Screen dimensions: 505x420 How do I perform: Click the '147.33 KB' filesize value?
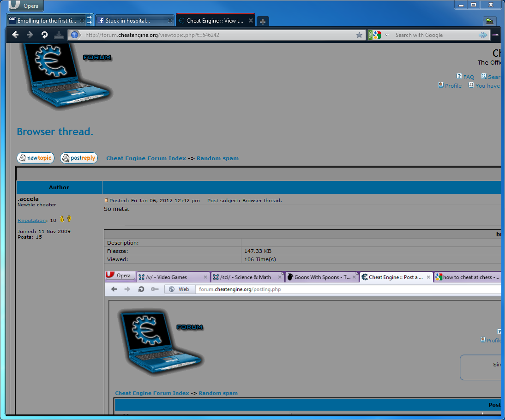click(x=258, y=251)
